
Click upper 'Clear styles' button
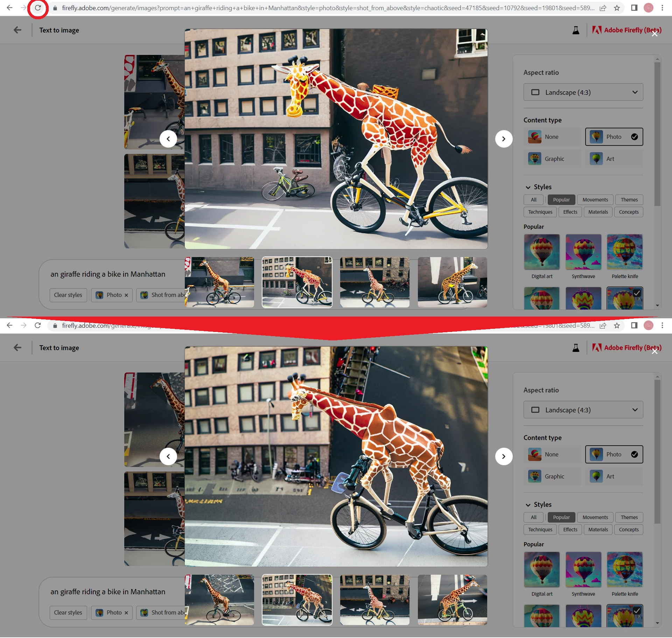(x=68, y=295)
